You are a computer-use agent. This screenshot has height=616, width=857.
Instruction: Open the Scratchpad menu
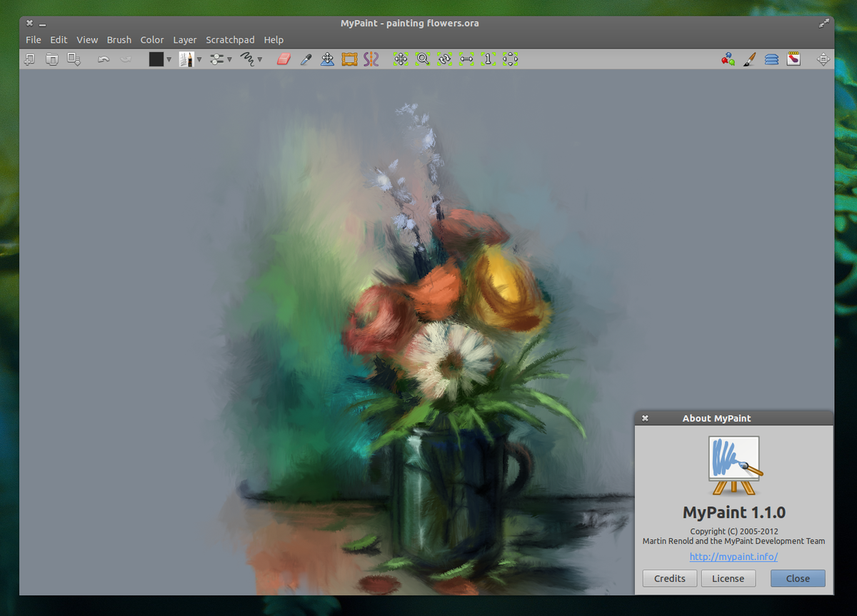pos(230,40)
